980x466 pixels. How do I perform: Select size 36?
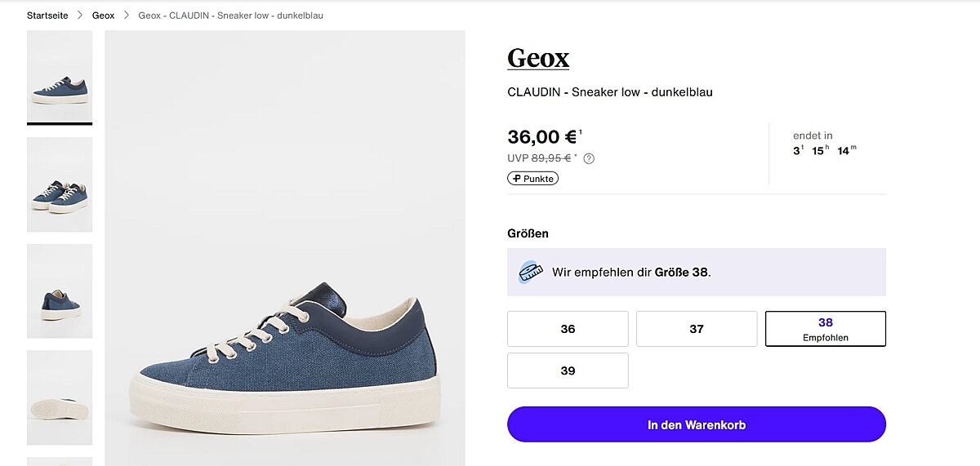click(568, 329)
